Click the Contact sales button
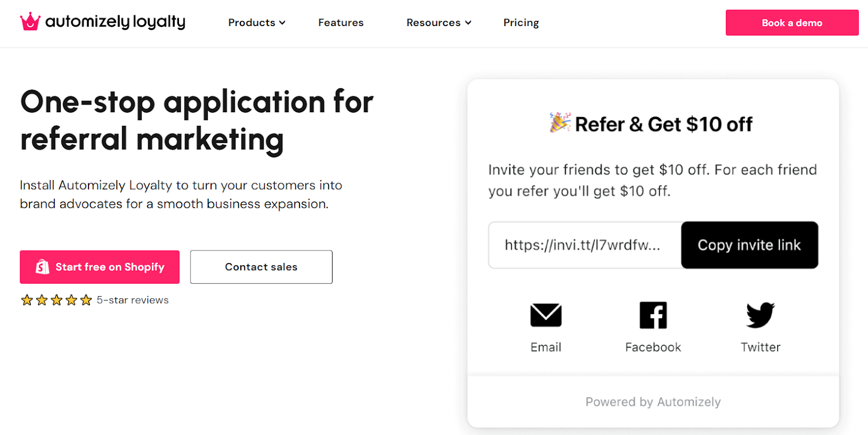 pos(261,267)
